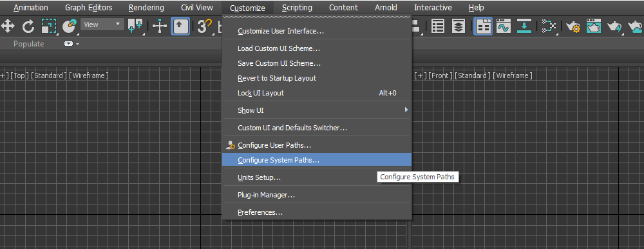The width and height of the screenshot is (644, 249).
Task: Open Render Setup teapot gear icon
Action: click(x=573, y=27)
